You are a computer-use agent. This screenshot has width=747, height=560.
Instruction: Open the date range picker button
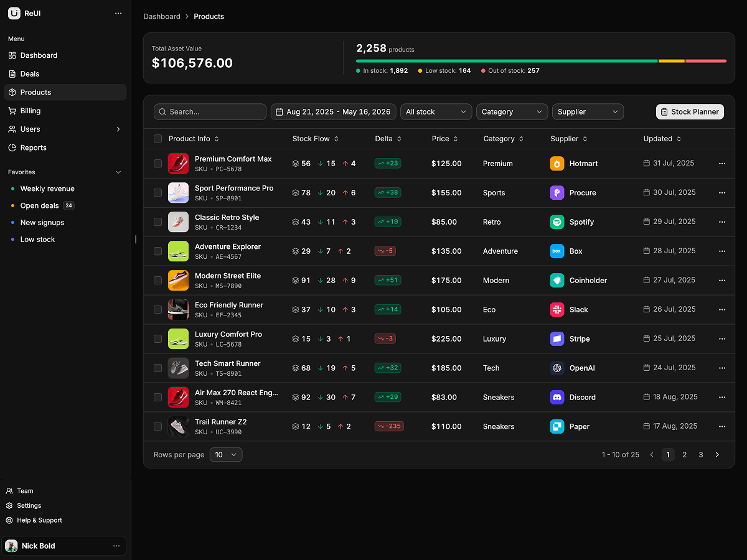pos(333,112)
